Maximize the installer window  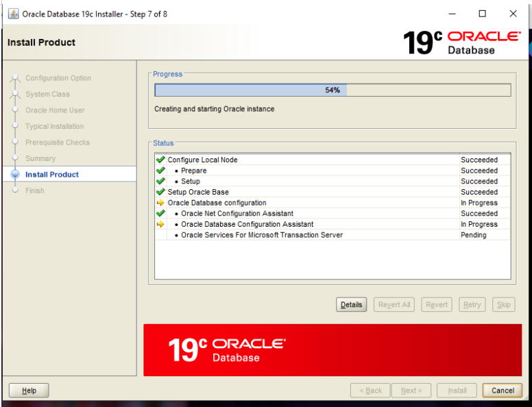click(482, 14)
